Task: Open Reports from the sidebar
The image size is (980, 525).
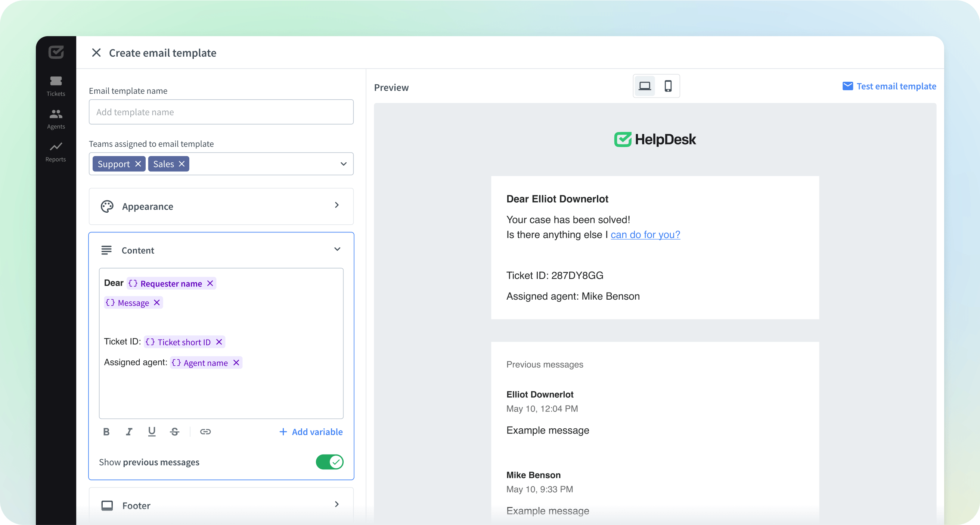Action: [x=56, y=152]
